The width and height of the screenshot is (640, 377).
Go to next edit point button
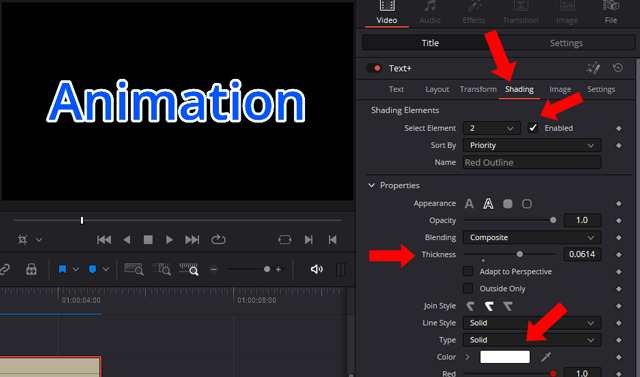pyautogui.click(x=309, y=240)
